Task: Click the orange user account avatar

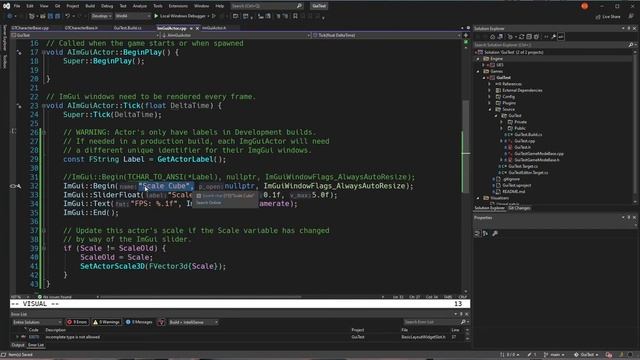Action: [x=584, y=6]
